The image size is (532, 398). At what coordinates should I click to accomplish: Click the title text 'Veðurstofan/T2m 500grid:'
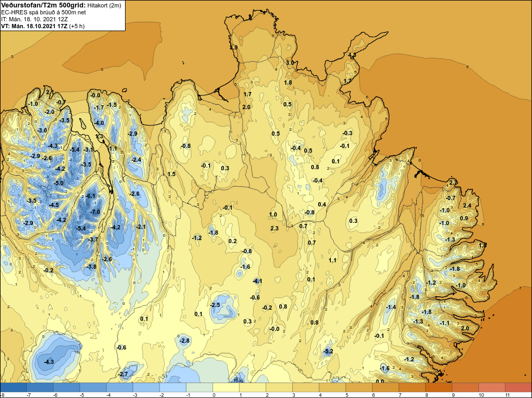(x=43, y=5)
